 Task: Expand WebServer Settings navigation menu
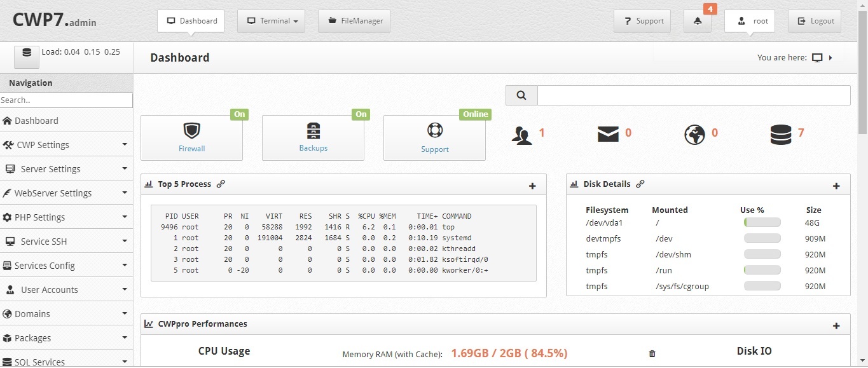tap(66, 193)
